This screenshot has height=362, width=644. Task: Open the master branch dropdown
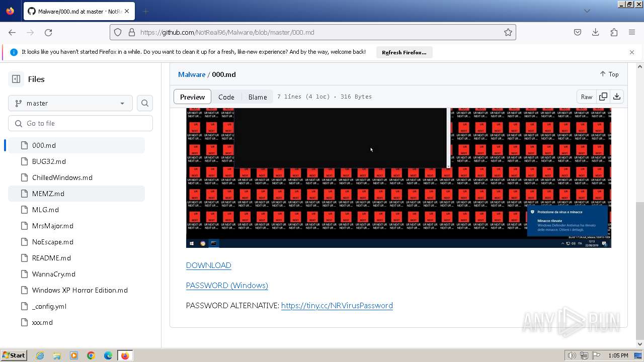click(x=70, y=103)
